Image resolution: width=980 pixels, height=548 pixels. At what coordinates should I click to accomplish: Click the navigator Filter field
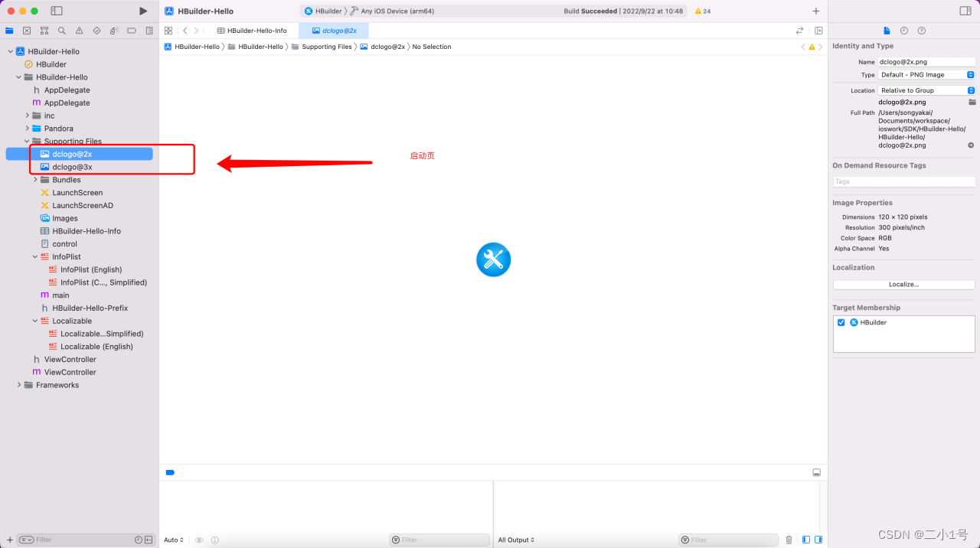click(x=83, y=540)
